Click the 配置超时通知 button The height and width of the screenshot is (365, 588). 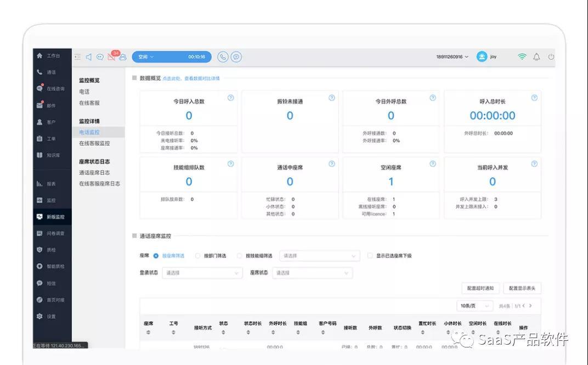pyautogui.click(x=480, y=289)
